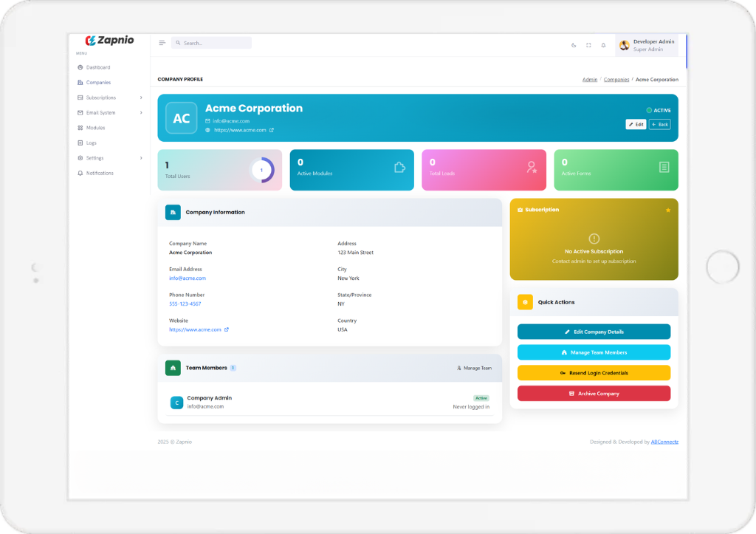This screenshot has height=534, width=756.
Task: Click the Total Leads person icon
Action: pyautogui.click(x=532, y=168)
